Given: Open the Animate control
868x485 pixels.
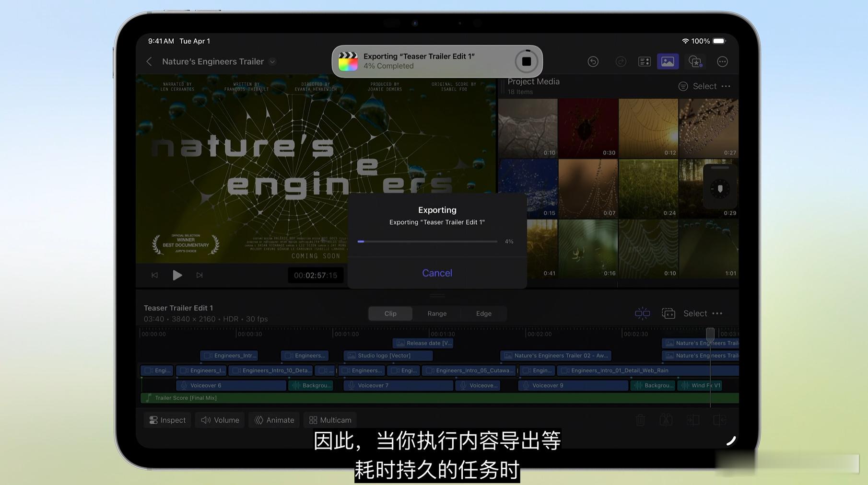Looking at the screenshot, I should point(274,420).
